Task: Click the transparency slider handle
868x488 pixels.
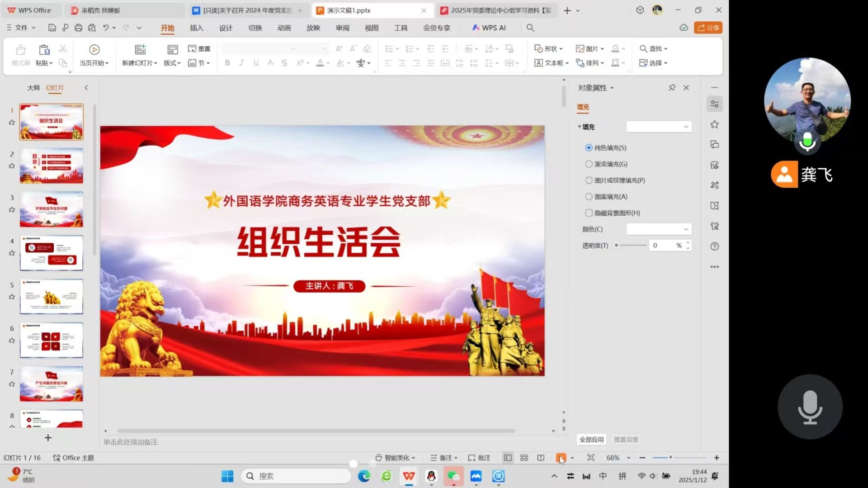Action: (616, 246)
